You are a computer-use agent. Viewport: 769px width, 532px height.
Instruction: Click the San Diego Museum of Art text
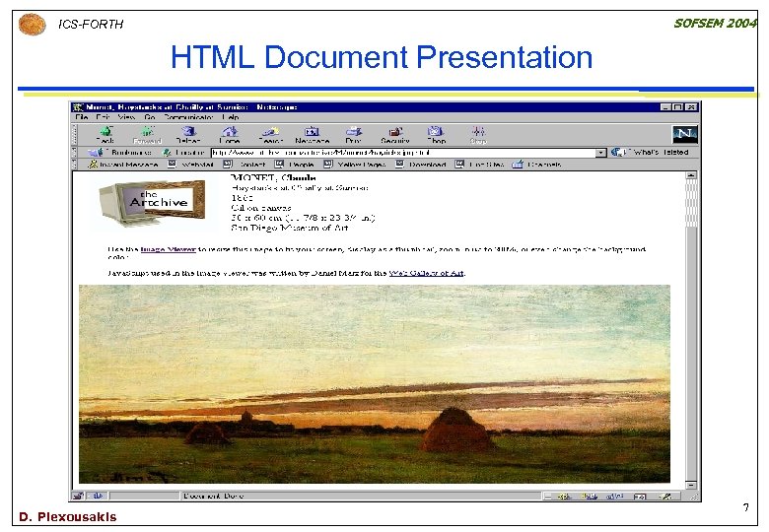point(289,228)
